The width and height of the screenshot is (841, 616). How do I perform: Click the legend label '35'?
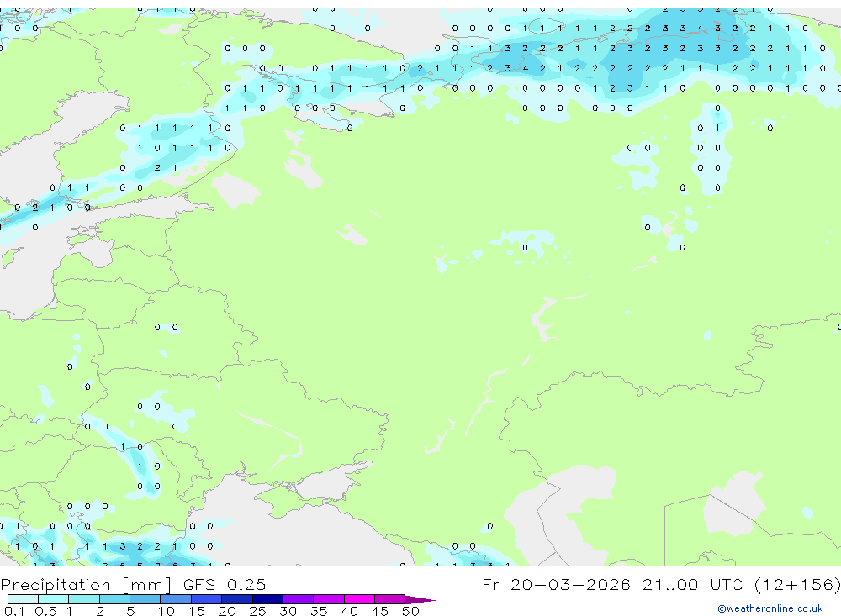[319, 611]
